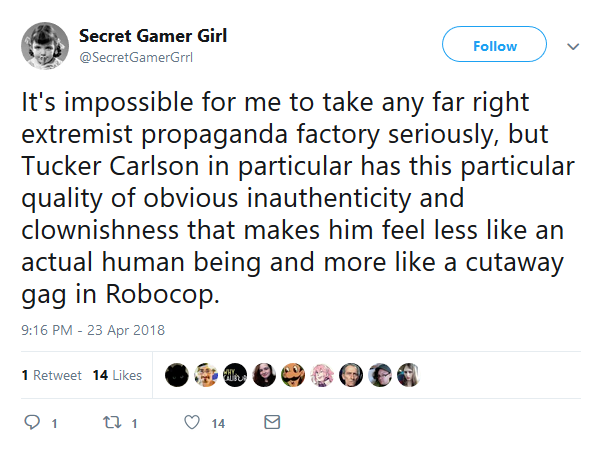
Task: Open the pink-haired anime avatar profile
Action: pyautogui.click(x=322, y=375)
